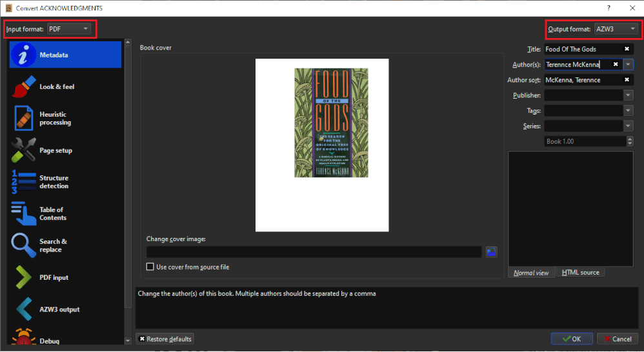Image resolution: width=644 pixels, height=352 pixels.
Task: Click the Tags input field
Action: (583, 110)
